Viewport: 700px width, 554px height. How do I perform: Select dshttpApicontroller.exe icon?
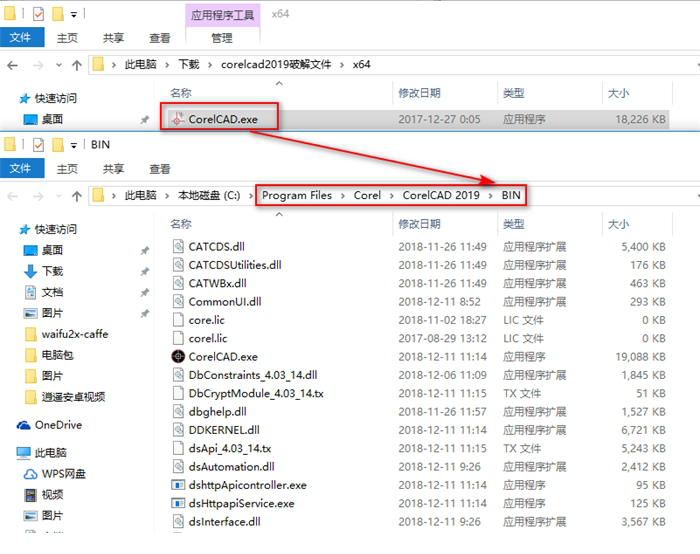pos(178,485)
